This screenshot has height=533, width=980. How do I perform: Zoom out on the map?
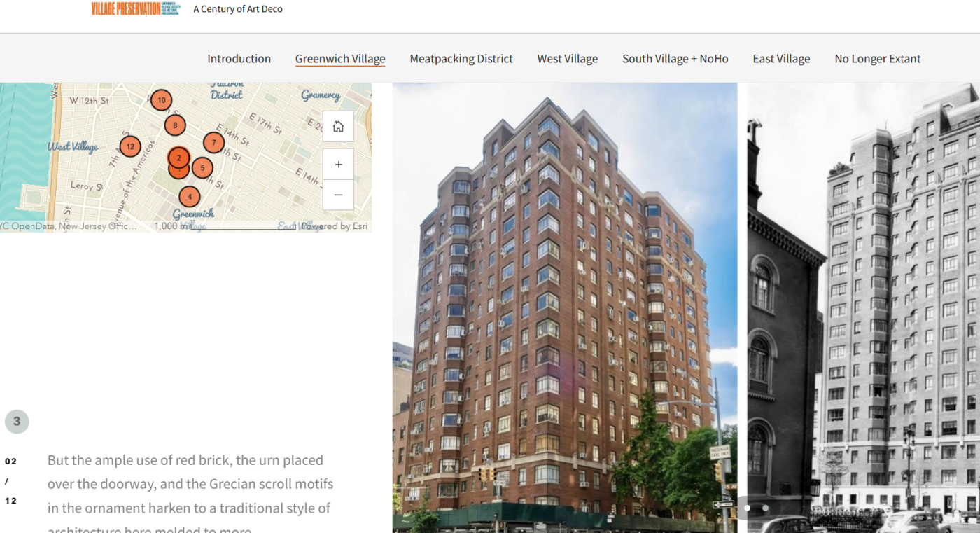click(338, 195)
